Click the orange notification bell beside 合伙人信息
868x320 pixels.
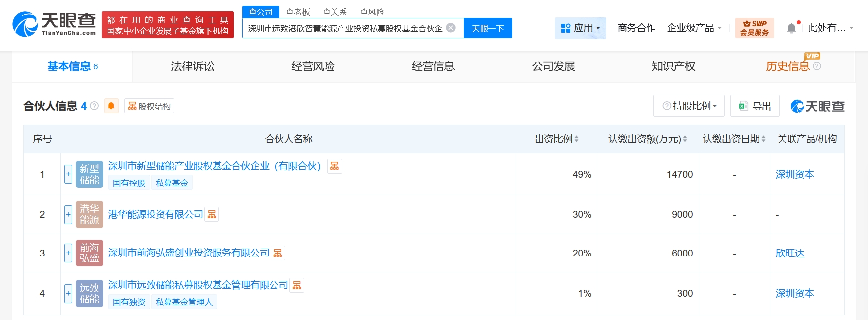(x=111, y=106)
